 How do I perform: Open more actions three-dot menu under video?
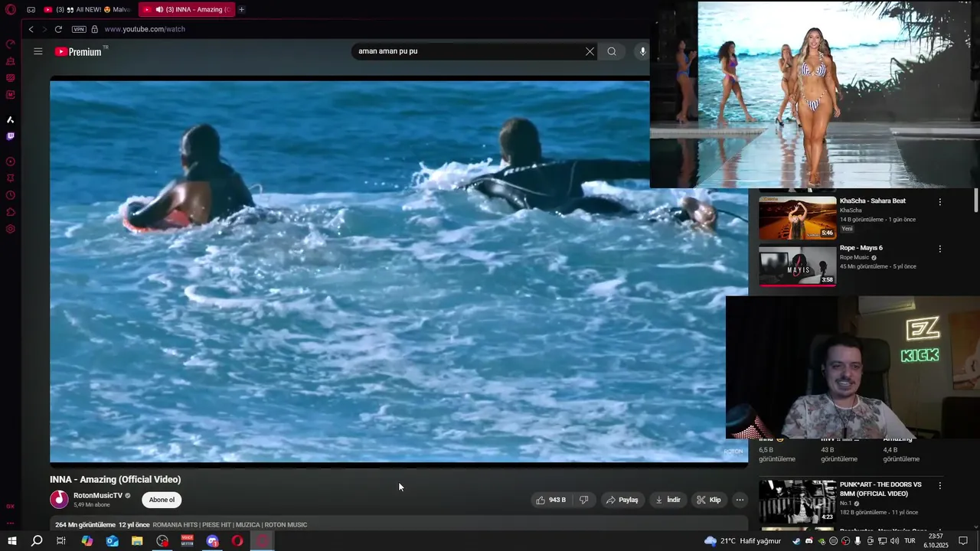click(740, 500)
